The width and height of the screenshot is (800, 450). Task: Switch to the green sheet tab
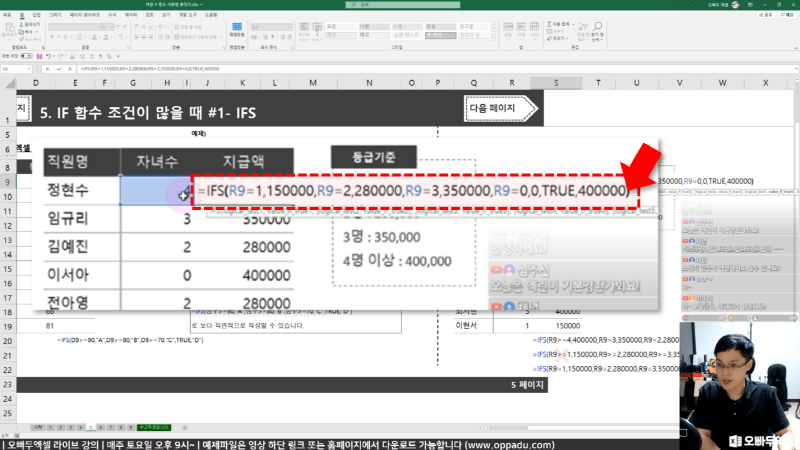(154, 428)
